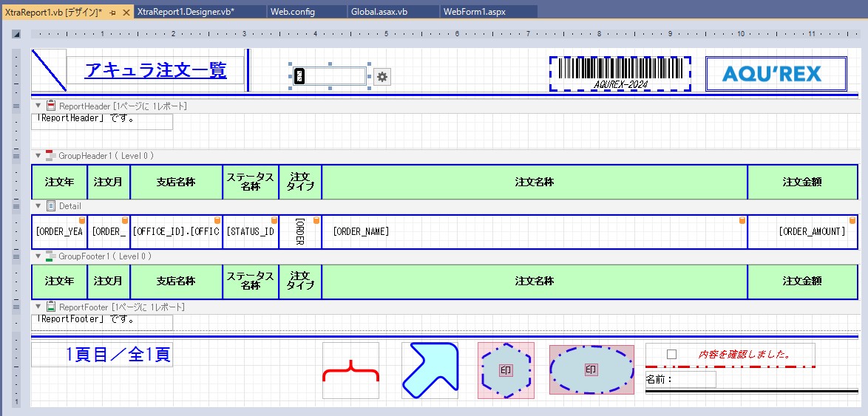Collapse the GroupHeader1 band
The height and width of the screenshot is (416, 868).
[38, 156]
